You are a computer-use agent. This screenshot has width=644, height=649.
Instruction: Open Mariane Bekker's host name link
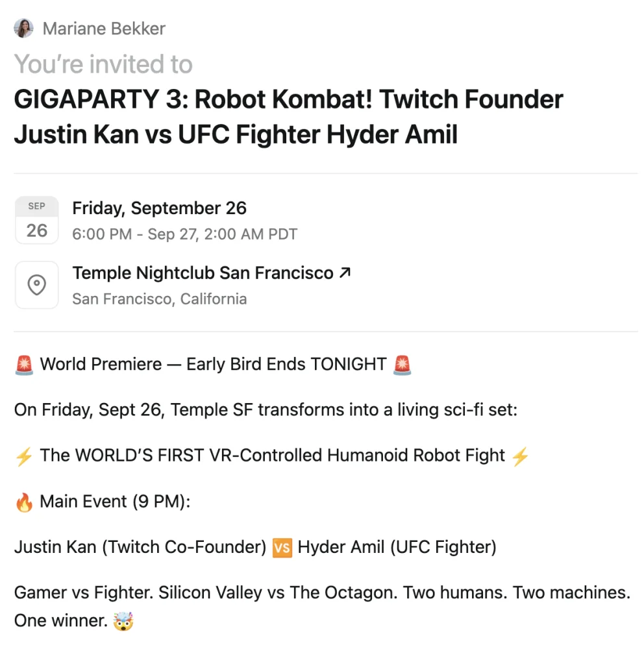pos(104,29)
